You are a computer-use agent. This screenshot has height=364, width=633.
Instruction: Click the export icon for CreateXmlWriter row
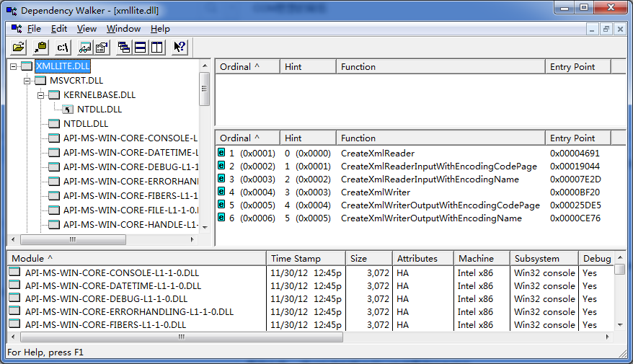[221, 191]
